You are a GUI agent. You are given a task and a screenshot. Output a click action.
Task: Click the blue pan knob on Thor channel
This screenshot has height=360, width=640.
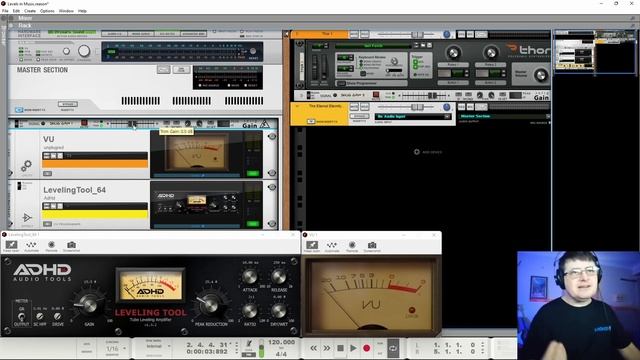(x=447, y=35)
